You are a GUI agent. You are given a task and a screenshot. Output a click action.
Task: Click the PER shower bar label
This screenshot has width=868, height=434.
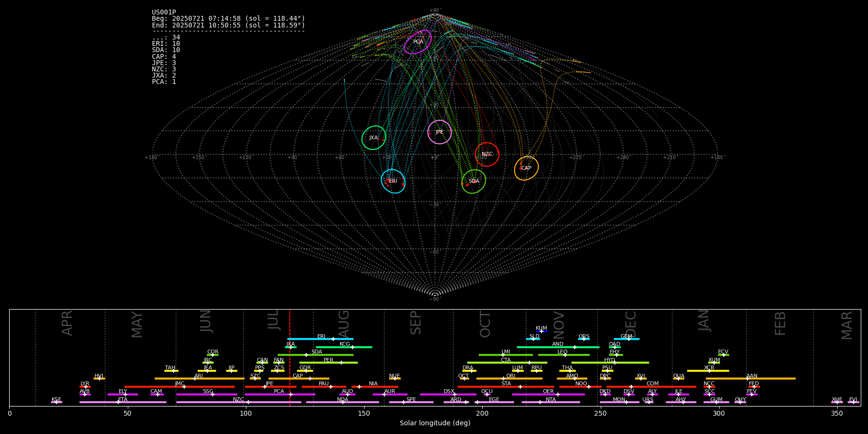pos(328,360)
